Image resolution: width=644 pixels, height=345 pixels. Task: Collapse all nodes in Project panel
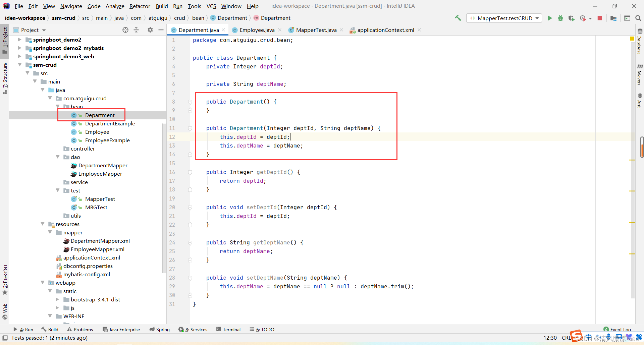(x=136, y=30)
